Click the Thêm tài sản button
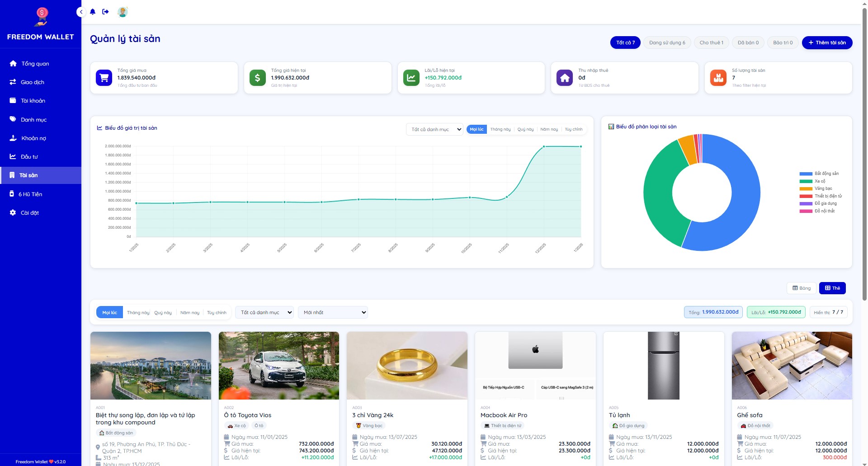The image size is (868, 466). [827, 42]
